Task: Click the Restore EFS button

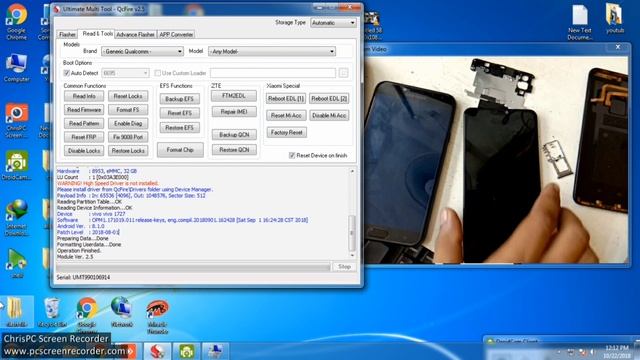Action: pyautogui.click(x=180, y=128)
